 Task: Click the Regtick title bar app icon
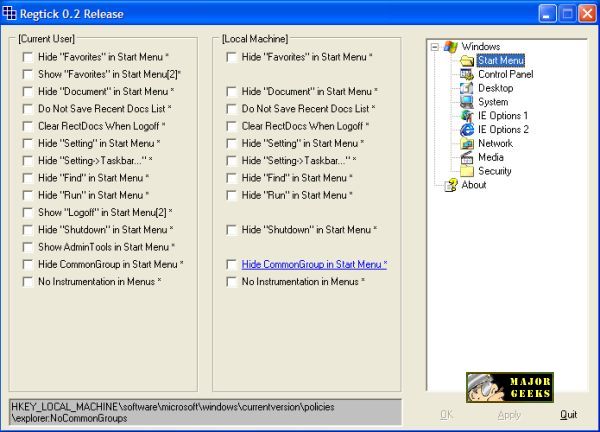coord(10,13)
